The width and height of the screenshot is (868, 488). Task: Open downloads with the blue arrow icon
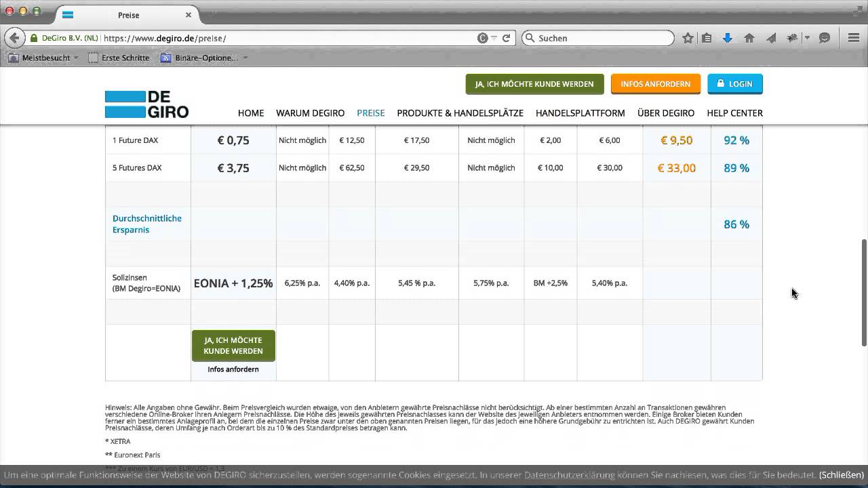pyautogui.click(x=728, y=39)
